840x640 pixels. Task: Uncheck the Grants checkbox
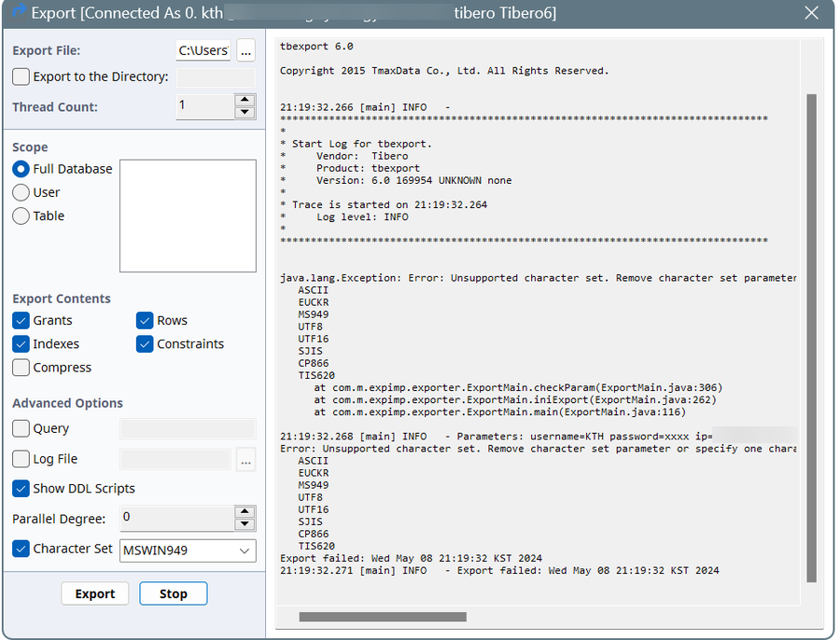(21, 321)
